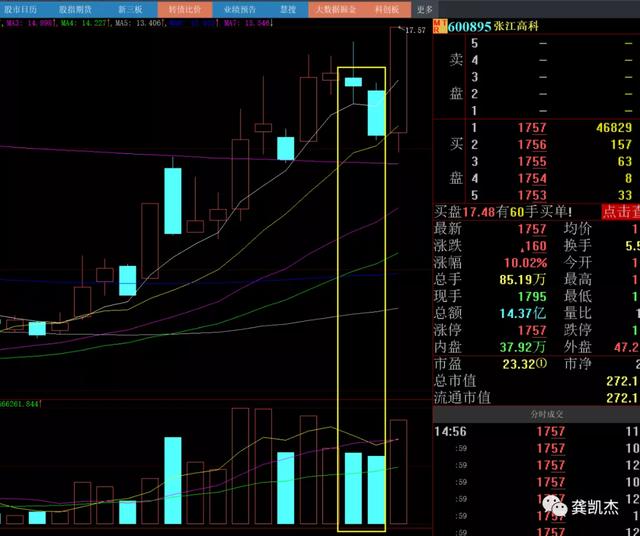Screen dimensions: 640x536
Task: Click buy level 1 volume 46829
Action: 614,128
